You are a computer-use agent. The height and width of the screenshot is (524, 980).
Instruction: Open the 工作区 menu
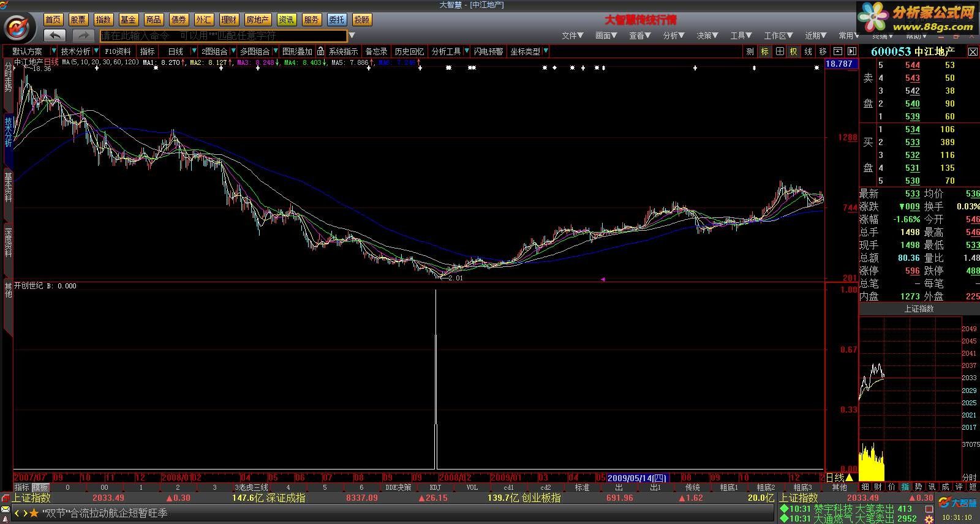pyautogui.click(x=778, y=36)
